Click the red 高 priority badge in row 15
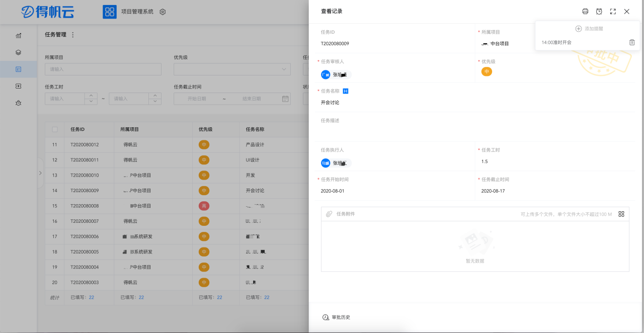Viewport: 644px width, 333px height. 204,206
